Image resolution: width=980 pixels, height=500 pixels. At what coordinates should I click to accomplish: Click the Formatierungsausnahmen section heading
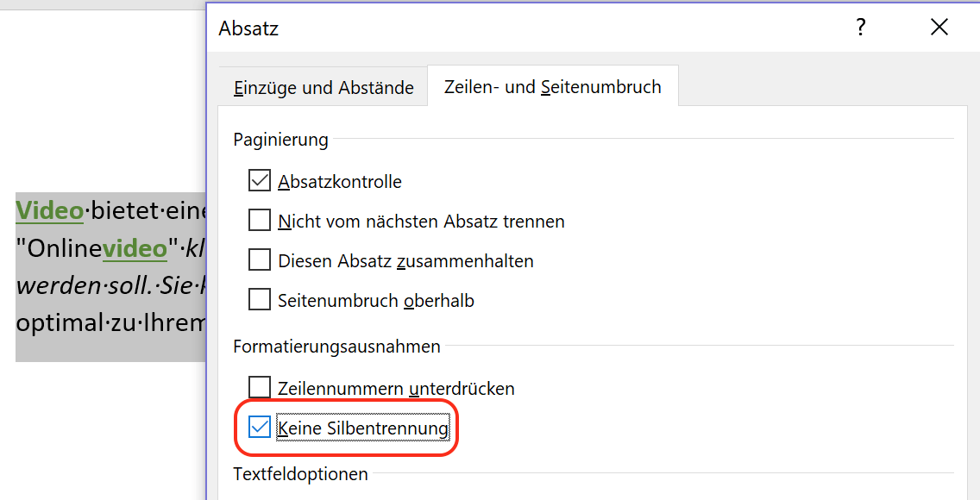(336, 346)
